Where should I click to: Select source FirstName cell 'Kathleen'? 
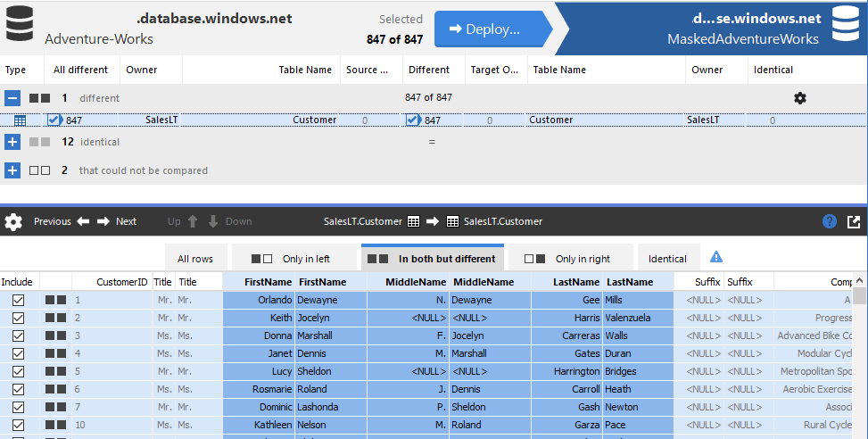[259, 425]
